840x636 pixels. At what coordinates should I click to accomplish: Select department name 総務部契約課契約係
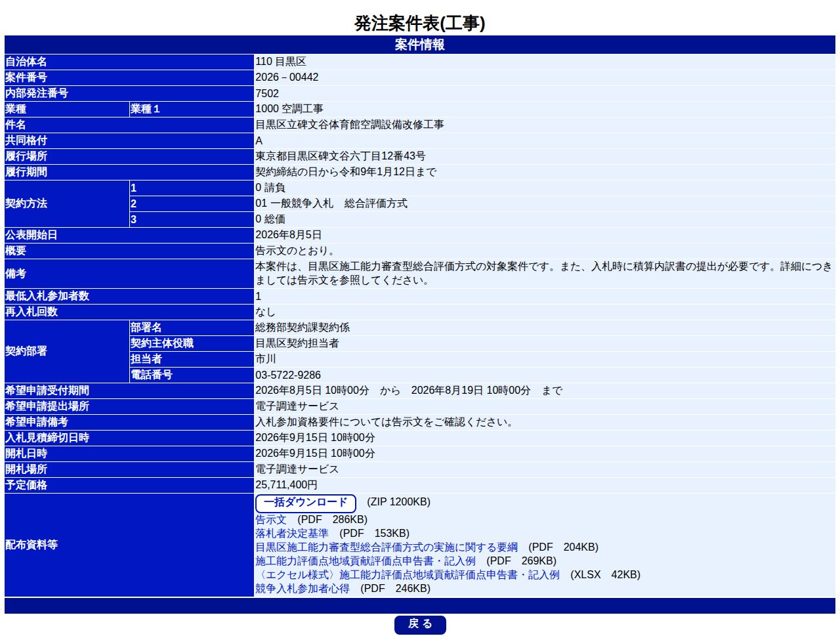303,328
